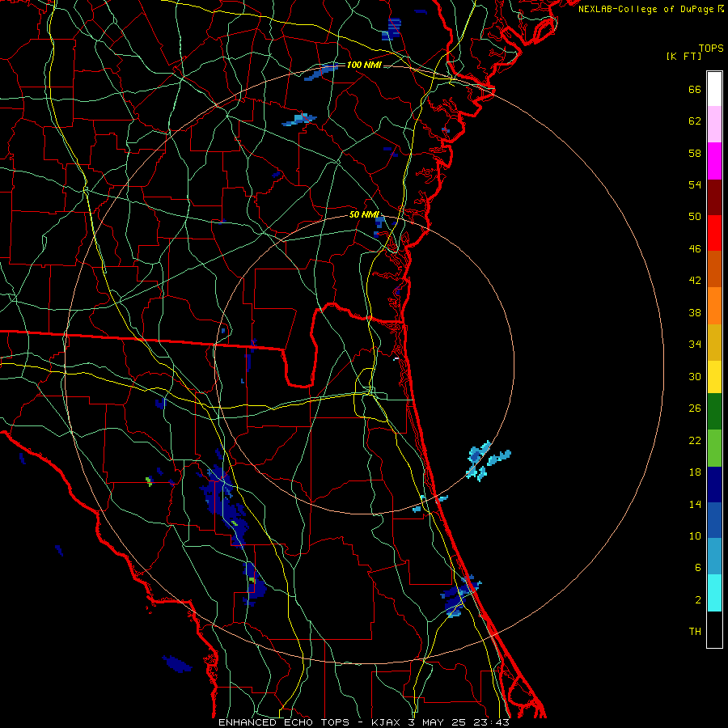Click the "TH" threshold label
This screenshot has height=728, width=728.
pyautogui.click(x=695, y=632)
